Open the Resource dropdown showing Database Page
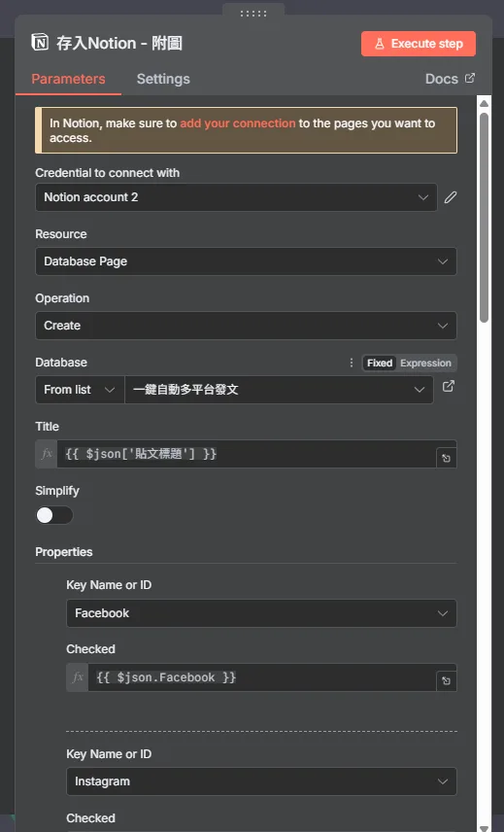This screenshot has height=832, width=504. [x=246, y=261]
